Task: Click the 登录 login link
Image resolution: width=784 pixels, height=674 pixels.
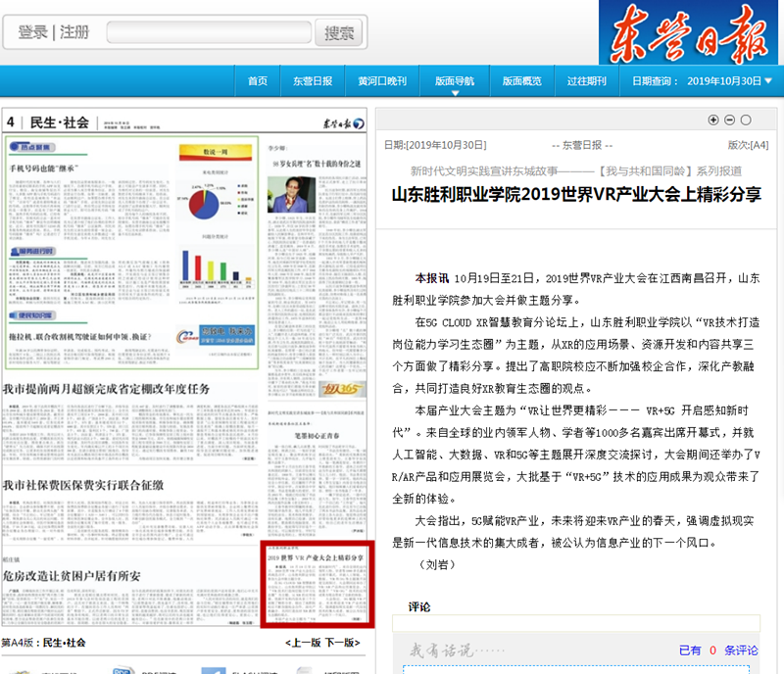Action: tap(32, 32)
